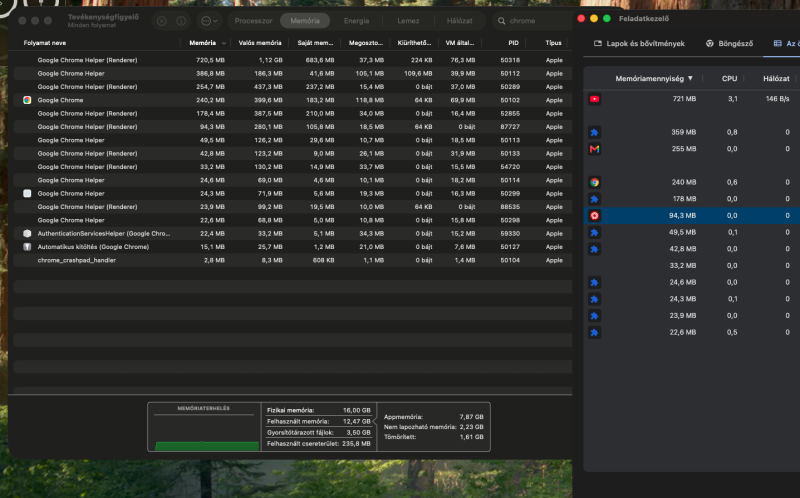Click the Chrome icon in the 240 MB row
The width and height of the screenshot is (800, 498).
pos(594,182)
